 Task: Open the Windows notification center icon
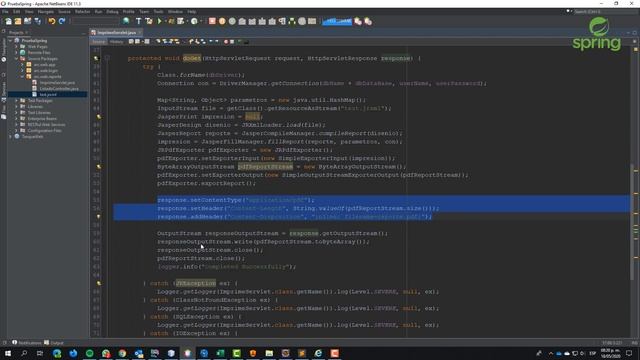click(x=629, y=353)
